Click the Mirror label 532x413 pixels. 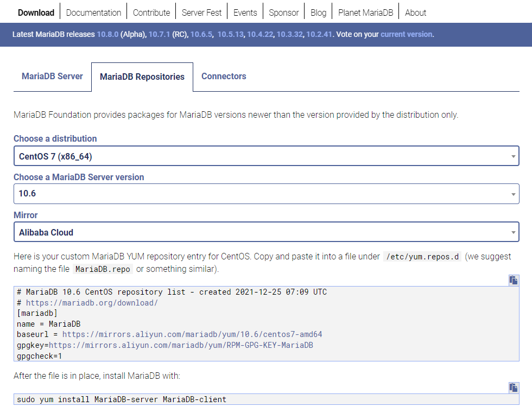coord(26,215)
